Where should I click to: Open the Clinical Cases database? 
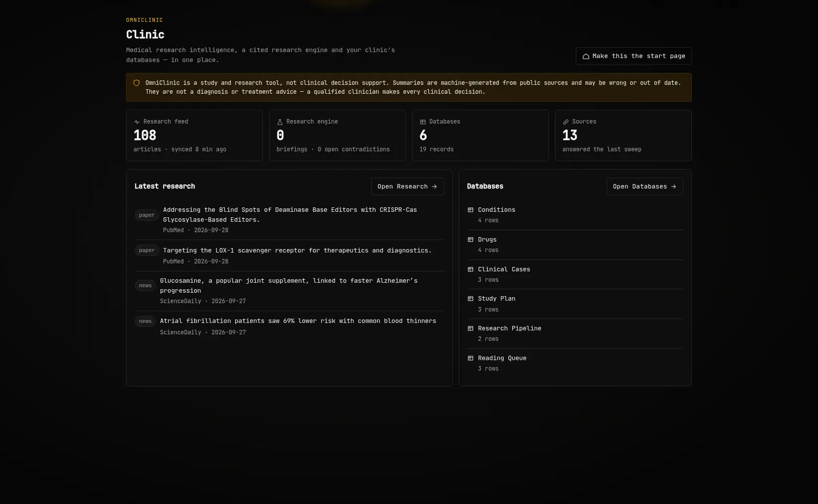tap(575, 274)
